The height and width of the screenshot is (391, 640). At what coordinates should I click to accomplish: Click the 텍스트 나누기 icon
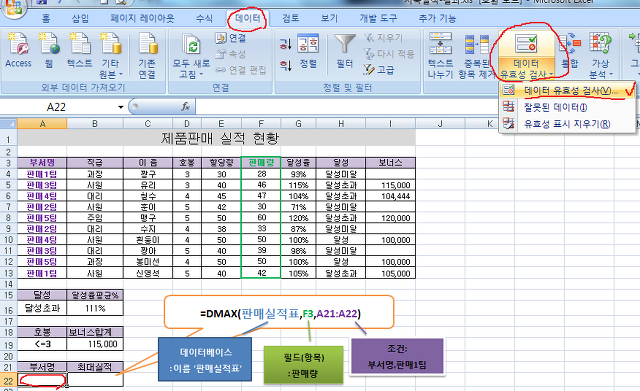[x=440, y=56]
